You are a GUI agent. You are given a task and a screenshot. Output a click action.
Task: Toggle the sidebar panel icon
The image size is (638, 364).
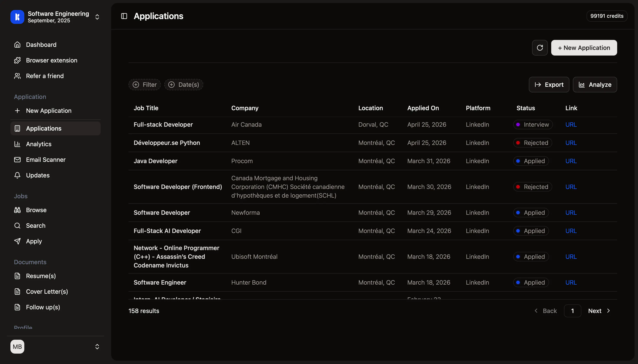point(124,16)
